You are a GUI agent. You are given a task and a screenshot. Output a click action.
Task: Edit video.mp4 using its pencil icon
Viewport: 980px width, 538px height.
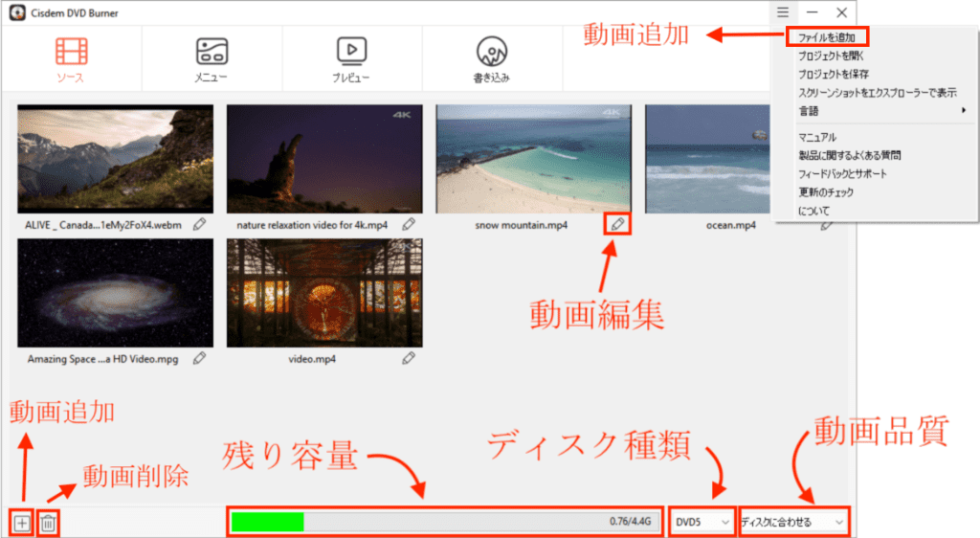pos(409,358)
